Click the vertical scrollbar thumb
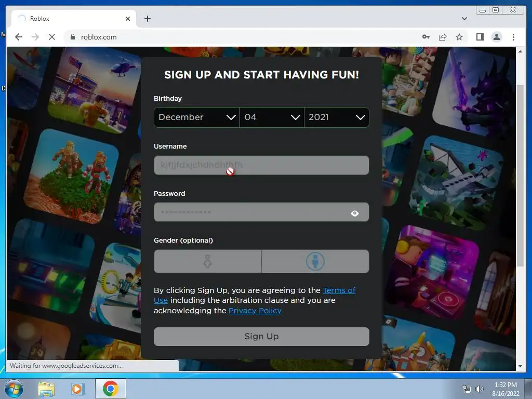 tap(520, 176)
